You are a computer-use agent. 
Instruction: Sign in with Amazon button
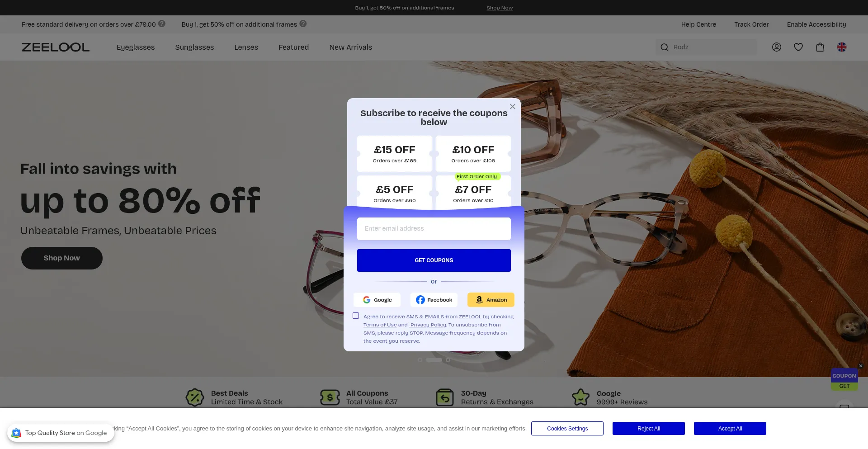click(491, 300)
